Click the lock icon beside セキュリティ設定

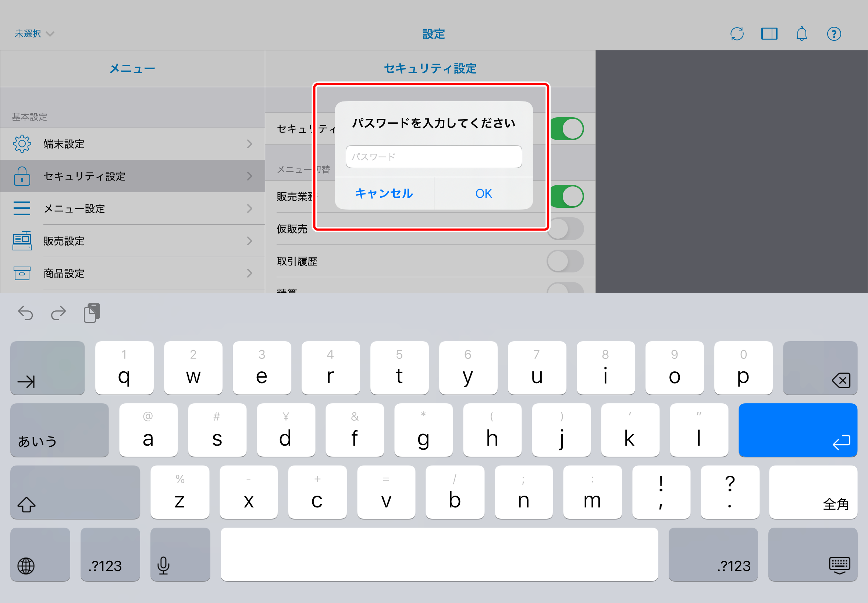(22, 176)
